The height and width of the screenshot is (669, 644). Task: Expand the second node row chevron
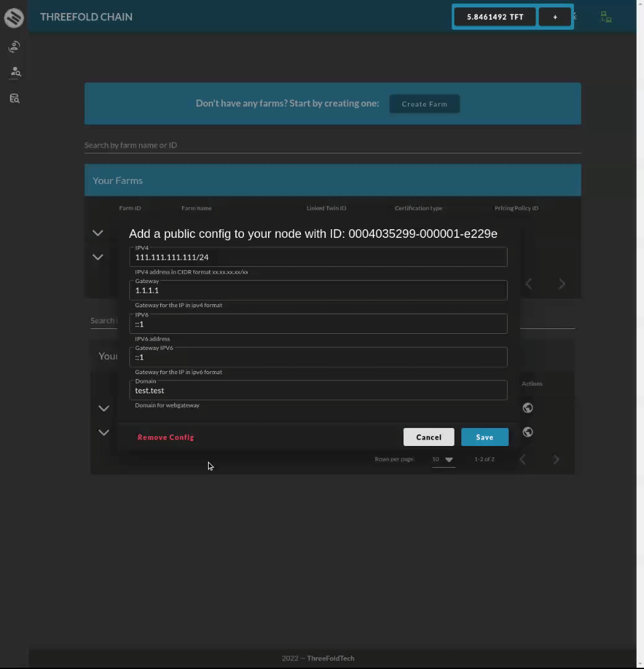103,432
